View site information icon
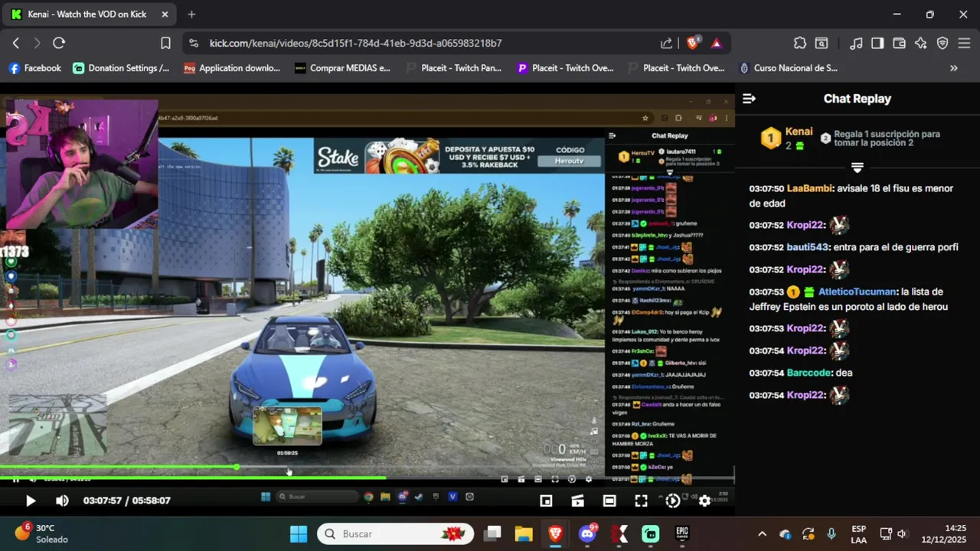 194,43
